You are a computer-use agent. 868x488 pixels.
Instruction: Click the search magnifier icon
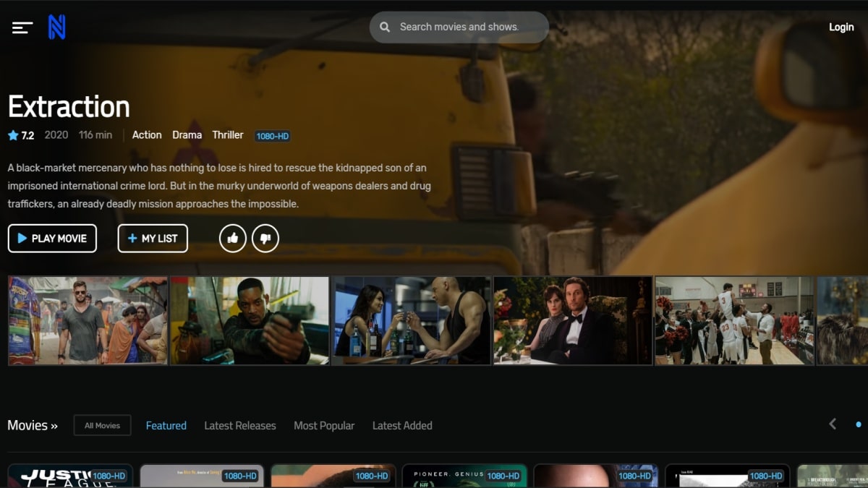[385, 27]
